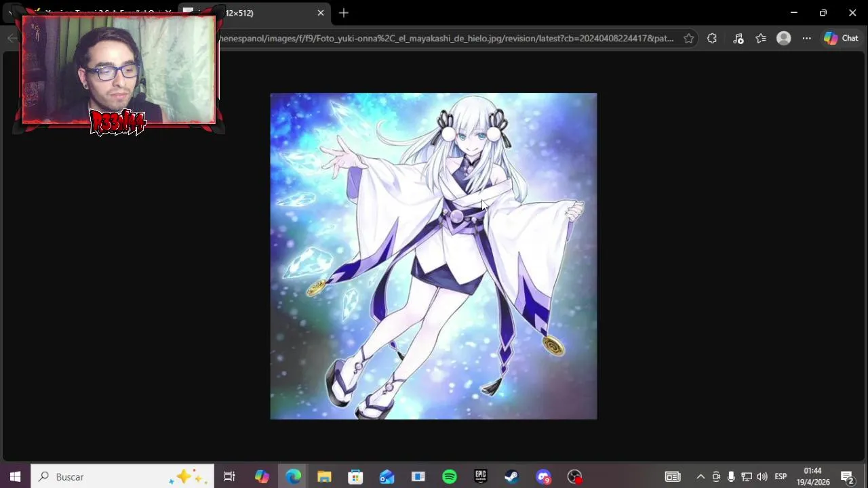Open Copilot Chat in Edge toolbar
Screen dimensions: 868x488
(841, 39)
